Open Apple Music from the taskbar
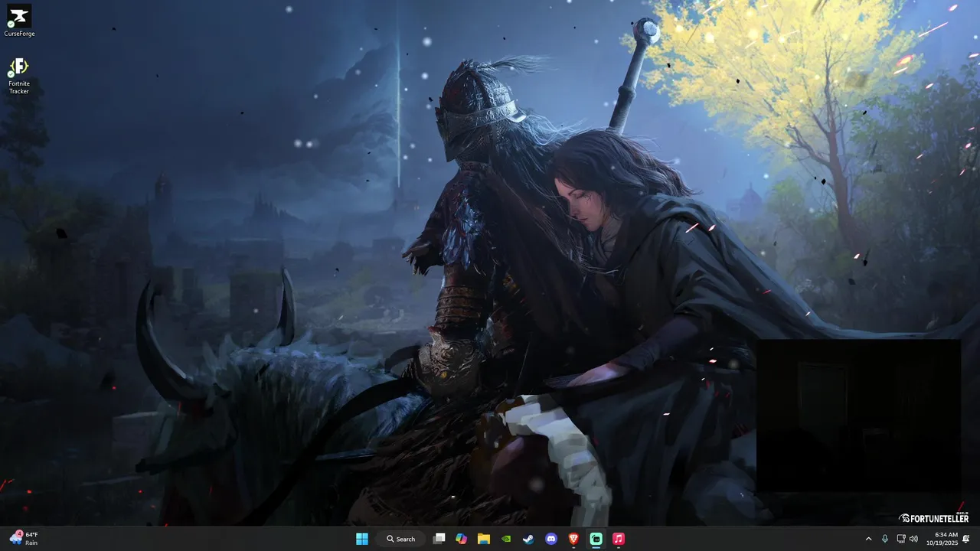The height and width of the screenshot is (551, 980). 619,539
